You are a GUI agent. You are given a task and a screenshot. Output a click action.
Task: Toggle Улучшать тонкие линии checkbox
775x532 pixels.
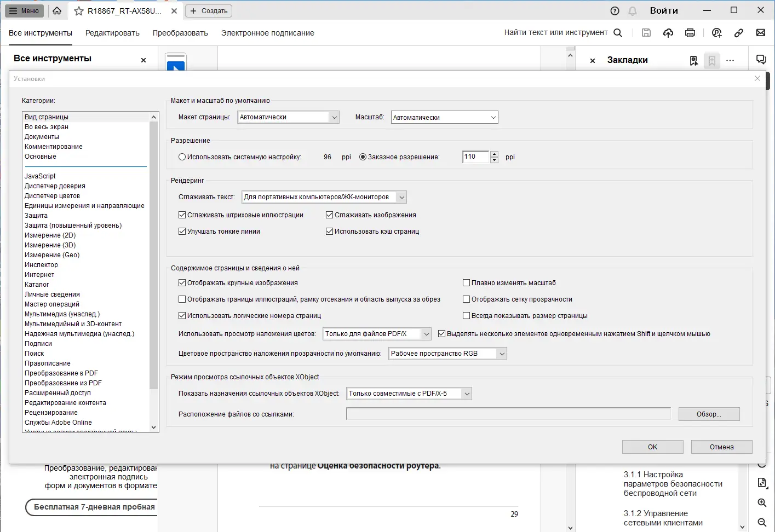click(x=182, y=232)
